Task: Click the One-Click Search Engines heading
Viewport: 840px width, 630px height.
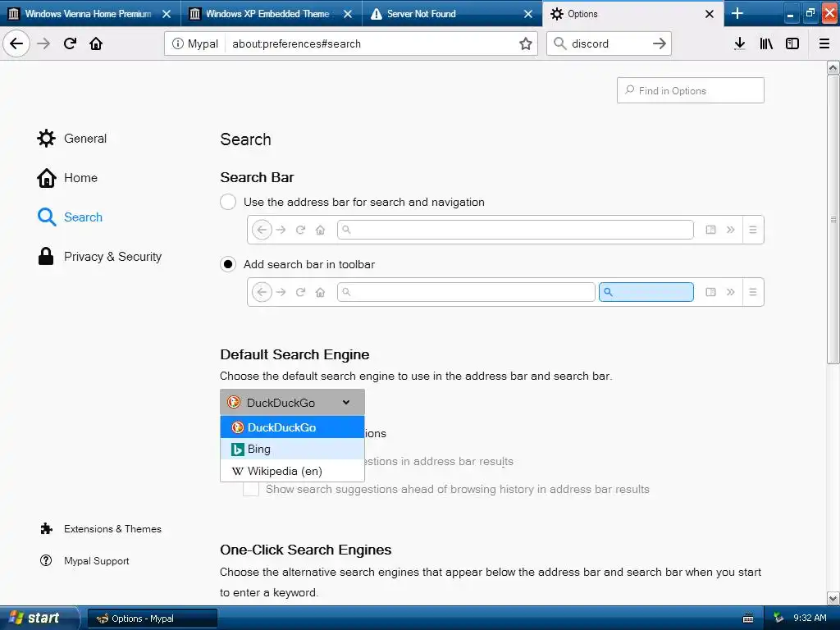Action: 306,550
